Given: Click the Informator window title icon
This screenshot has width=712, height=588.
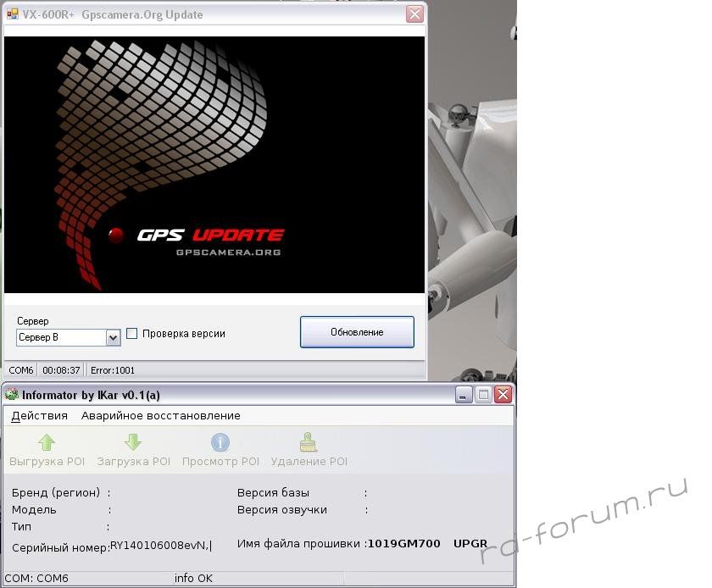Looking at the screenshot, I should coord(11,395).
